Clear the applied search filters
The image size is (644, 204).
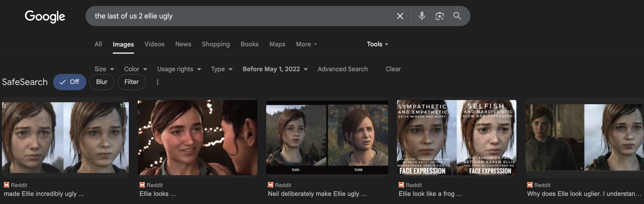[x=393, y=69]
